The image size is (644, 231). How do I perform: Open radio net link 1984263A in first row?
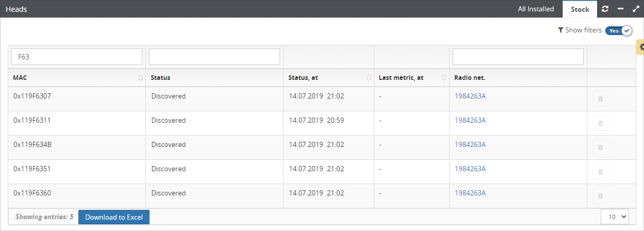[x=470, y=96]
